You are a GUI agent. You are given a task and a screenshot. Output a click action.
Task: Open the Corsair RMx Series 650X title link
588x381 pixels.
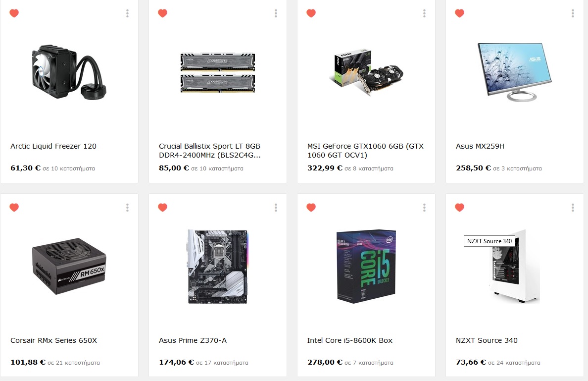coord(53,340)
